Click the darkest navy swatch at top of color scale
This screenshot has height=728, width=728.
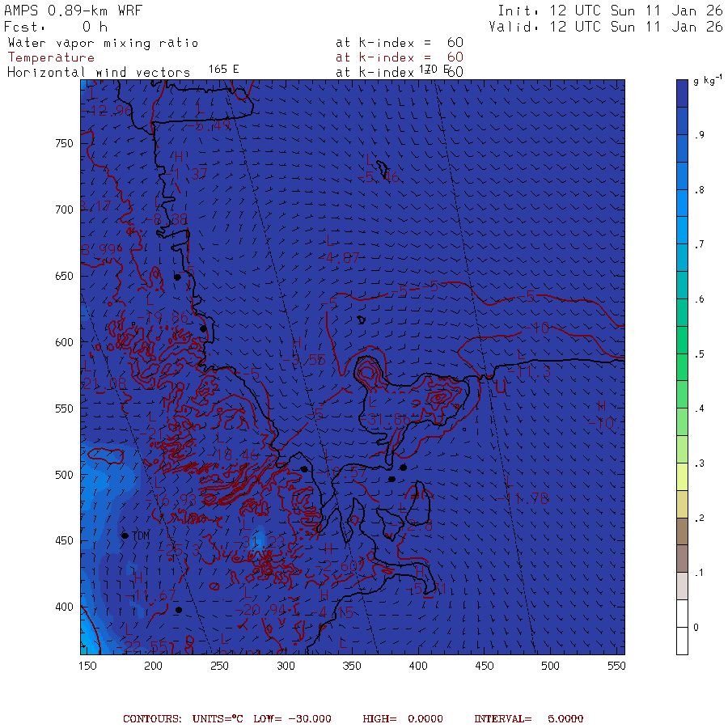coord(682,93)
